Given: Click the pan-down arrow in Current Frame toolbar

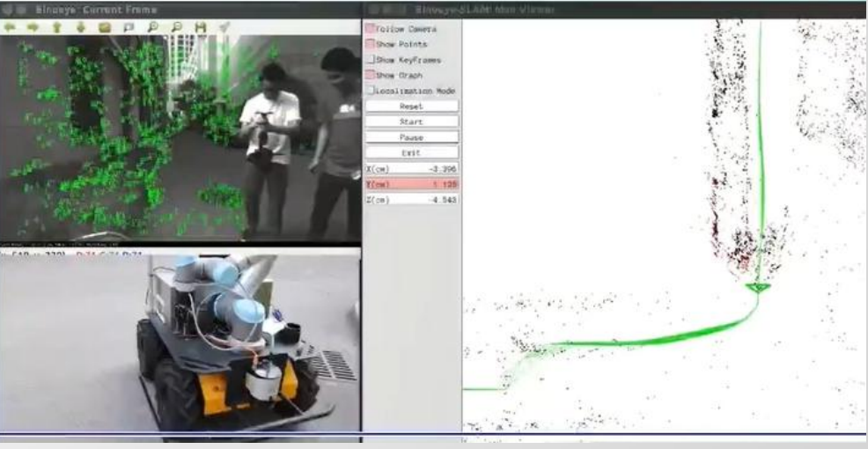Looking at the screenshot, I should 80,27.
